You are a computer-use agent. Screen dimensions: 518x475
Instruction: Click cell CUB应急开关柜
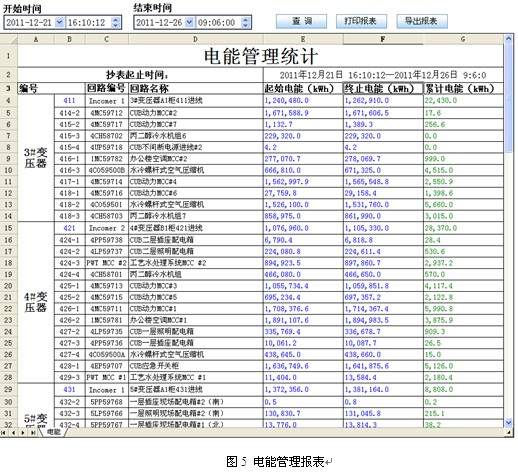click(x=196, y=366)
